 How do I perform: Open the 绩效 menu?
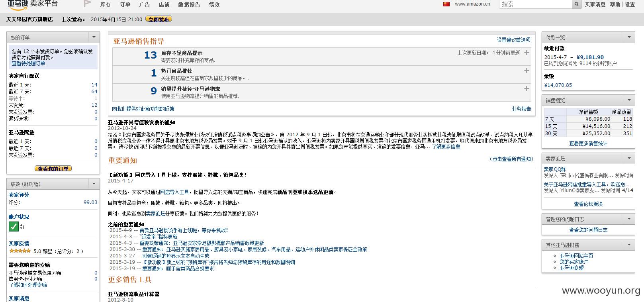[214, 4]
